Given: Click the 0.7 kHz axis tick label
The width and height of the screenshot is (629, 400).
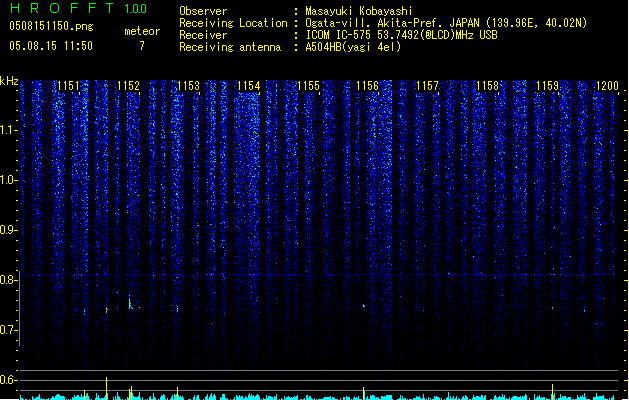Looking at the screenshot, I should point(8,330).
